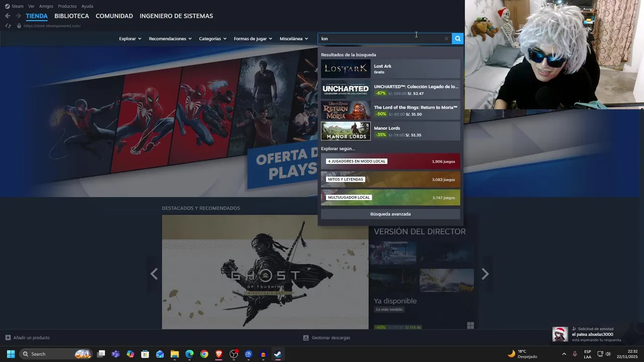Screen dimensions: 644x362
Task: Open File Explorer from taskbar
Action: (x=175, y=354)
